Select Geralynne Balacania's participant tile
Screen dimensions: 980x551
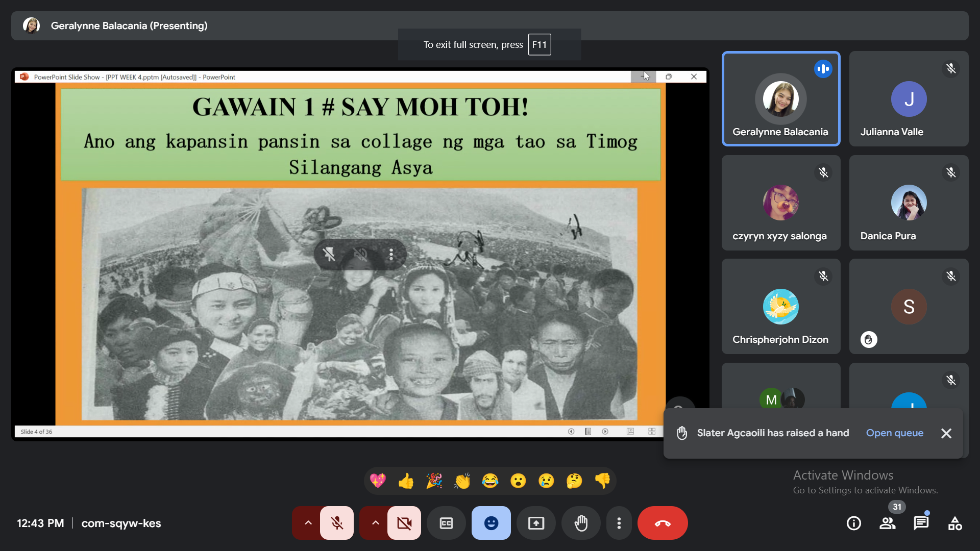[x=780, y=98]
